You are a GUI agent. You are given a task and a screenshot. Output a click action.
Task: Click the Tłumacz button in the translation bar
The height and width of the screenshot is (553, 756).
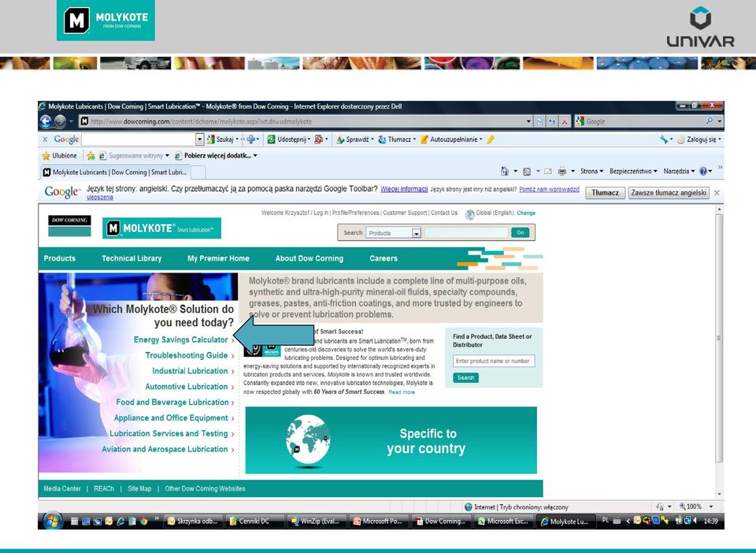[x=605, y=193]
